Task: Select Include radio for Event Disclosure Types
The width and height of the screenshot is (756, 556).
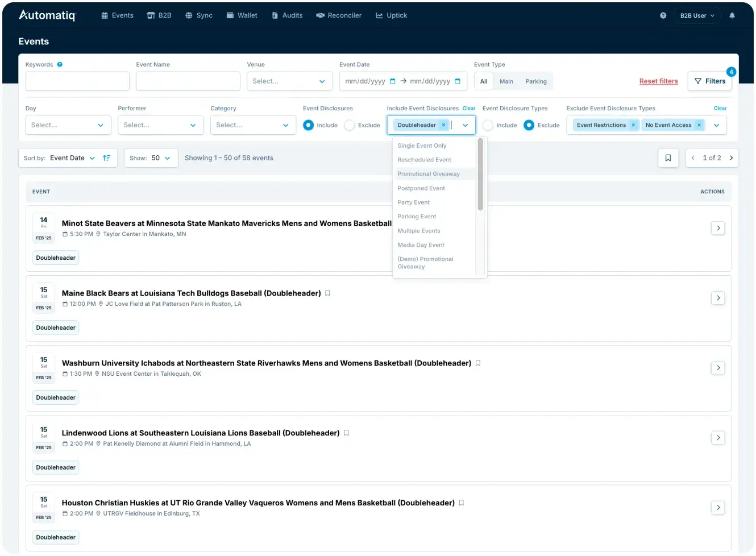Action: coord(488,125)
